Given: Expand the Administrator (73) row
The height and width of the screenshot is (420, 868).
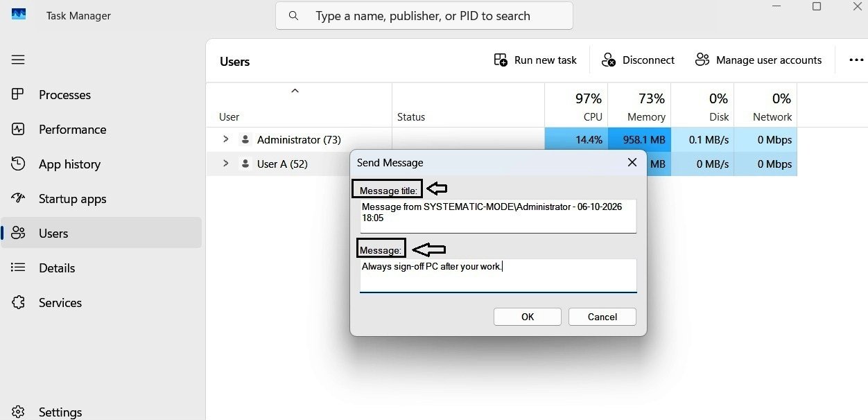Looking at the screenshot, I should pyautogui.click(x=225, y=139).
